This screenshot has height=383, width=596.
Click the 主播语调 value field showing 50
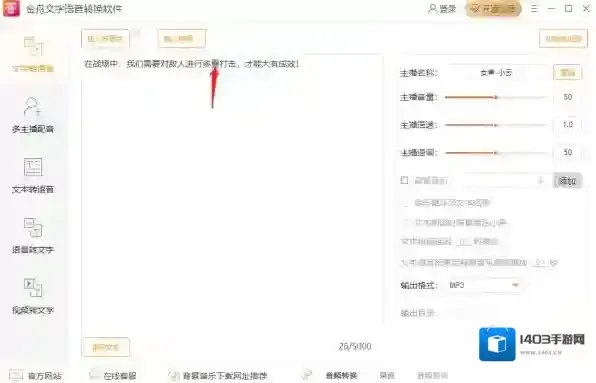567,152
